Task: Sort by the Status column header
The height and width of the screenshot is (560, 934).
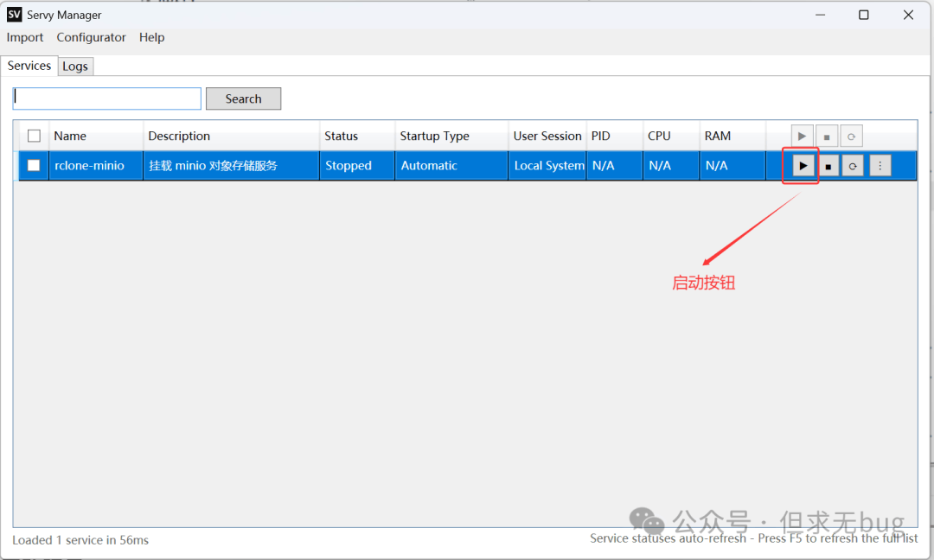Action: [x=341, y=136]
